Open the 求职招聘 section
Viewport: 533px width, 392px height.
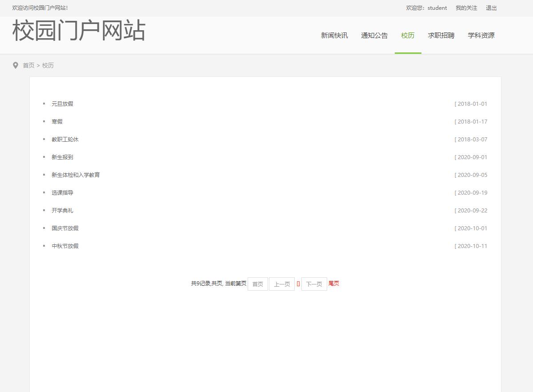click(441, 36)
